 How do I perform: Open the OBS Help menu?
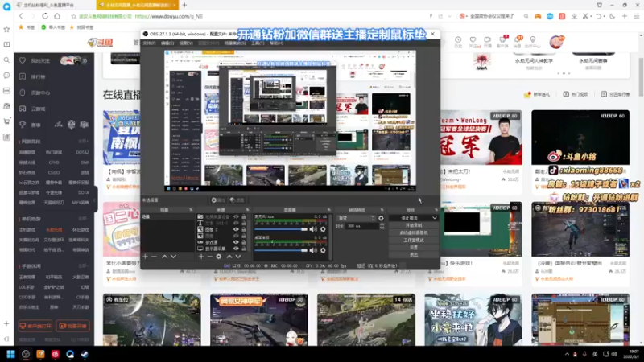click(x=276, y=43)
